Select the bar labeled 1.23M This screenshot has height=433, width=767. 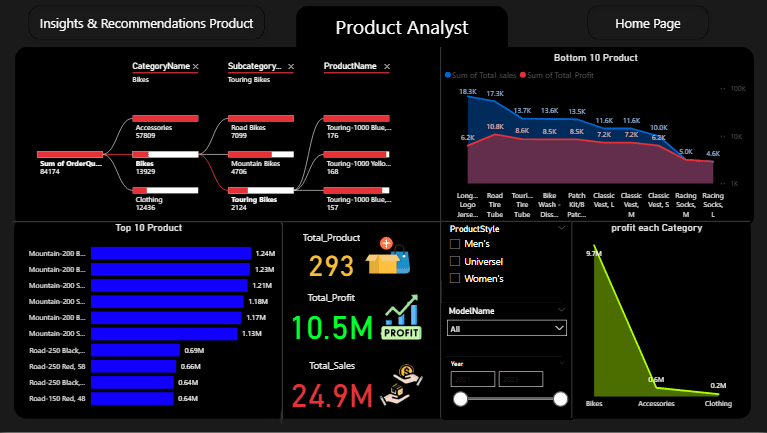click(170, 270)
